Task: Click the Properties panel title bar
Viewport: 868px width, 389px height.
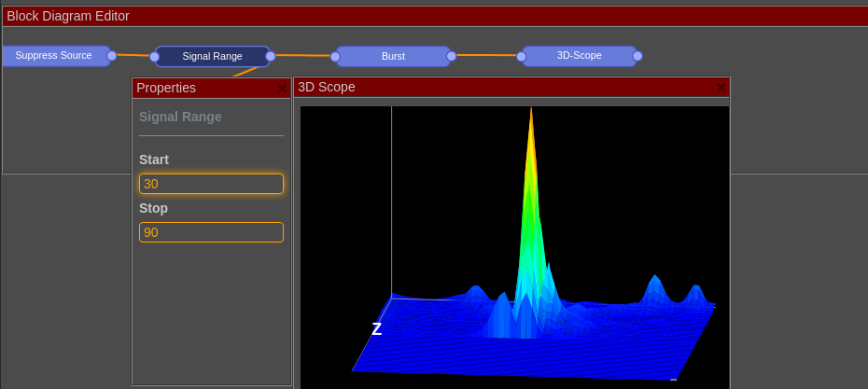Action: click(212, 88)
